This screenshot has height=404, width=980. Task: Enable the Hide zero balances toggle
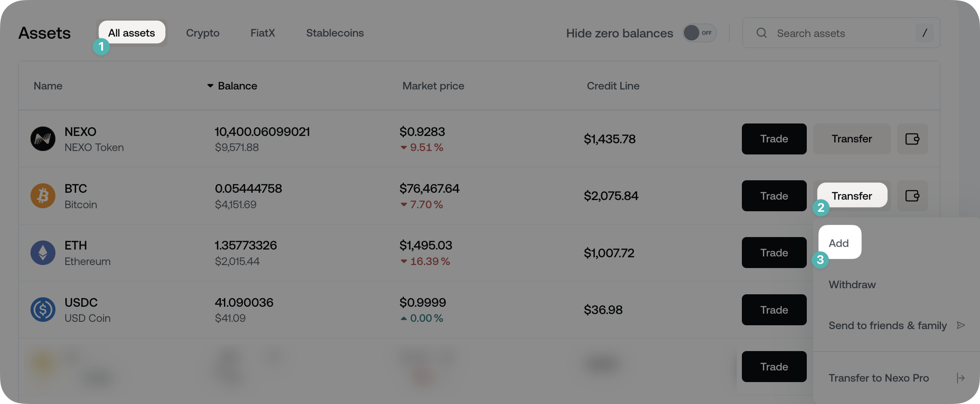pos(699,33)
